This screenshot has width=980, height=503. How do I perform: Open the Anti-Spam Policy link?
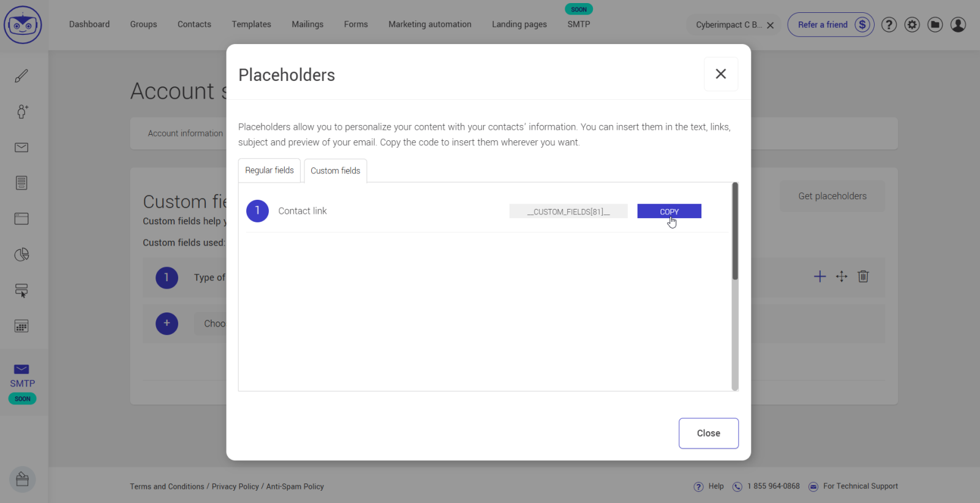pyautogui.click(x=295, y=486)
